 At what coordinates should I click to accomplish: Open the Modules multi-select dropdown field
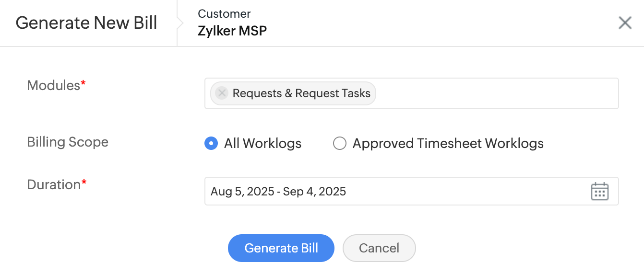[494, 93]
